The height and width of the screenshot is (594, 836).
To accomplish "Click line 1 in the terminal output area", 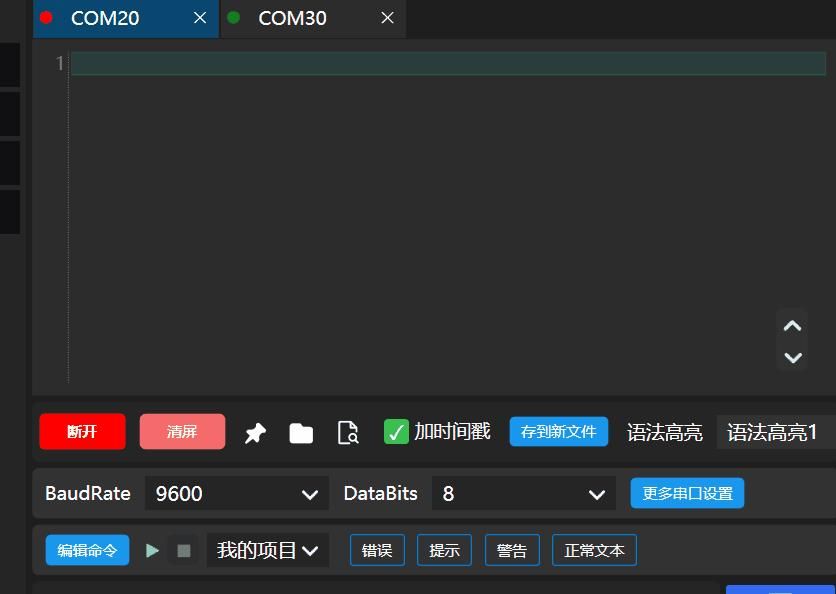I will [447, 64].
